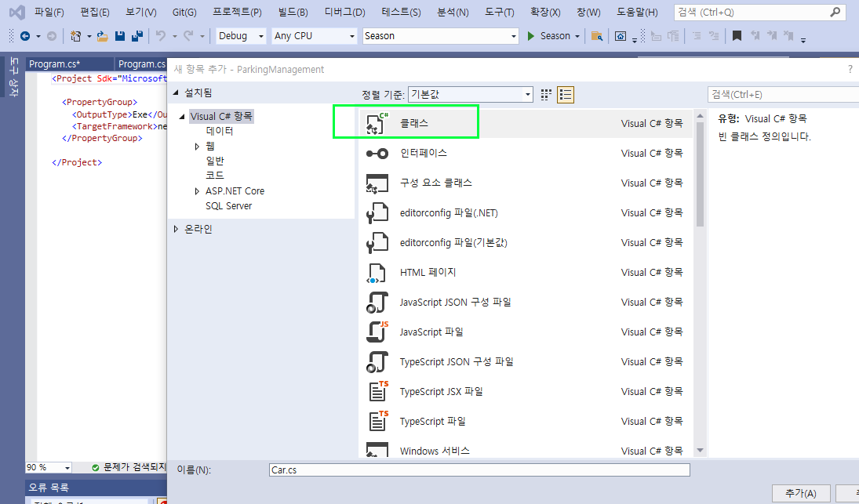Collapse the Visual C# 항목 node

point(182,117)
